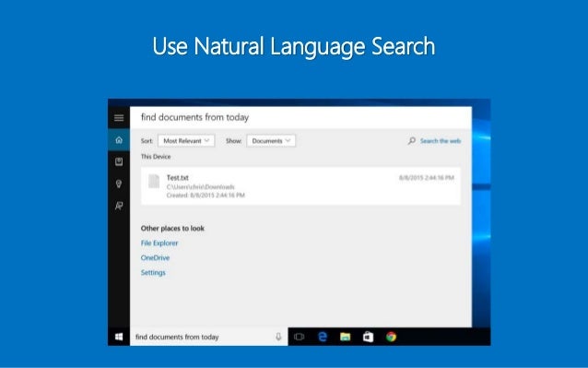Expand the Show Documents dropdown
This screenshot has width=588, height=368.
(x=271, y=141)
